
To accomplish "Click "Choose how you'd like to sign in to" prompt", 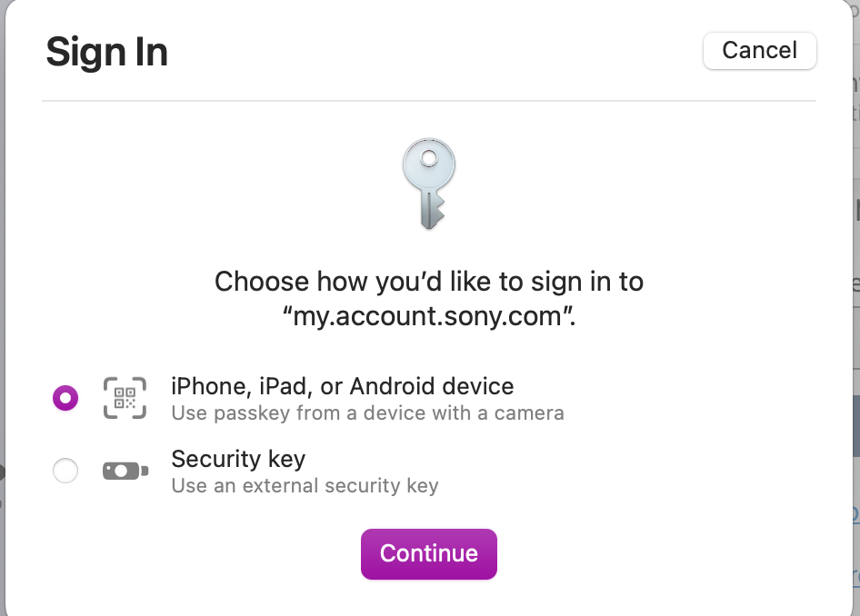I will [x=428, y=282].
